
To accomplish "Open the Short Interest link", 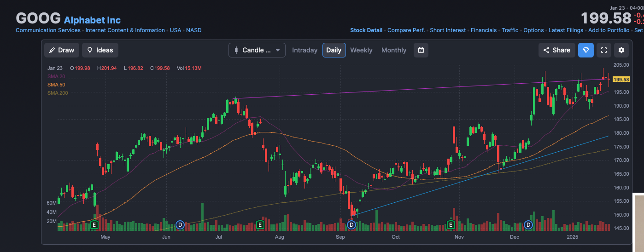I will [x=448, y=30].
